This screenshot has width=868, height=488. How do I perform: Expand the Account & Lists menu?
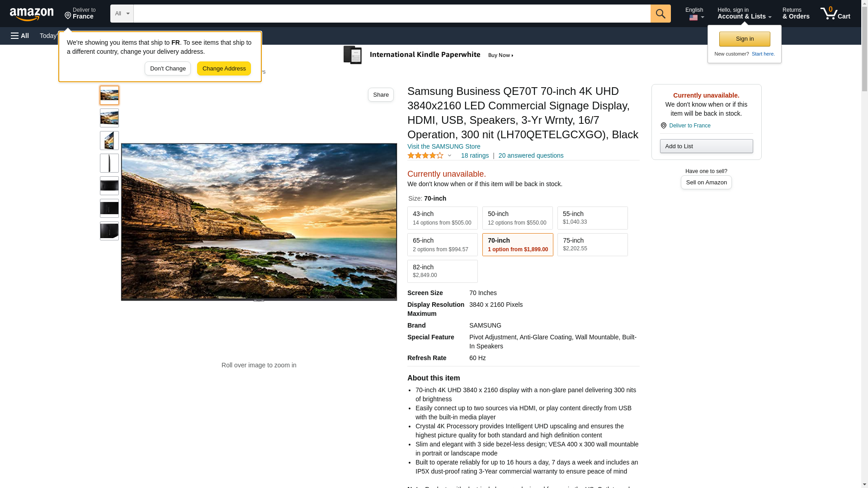(744, 14)
